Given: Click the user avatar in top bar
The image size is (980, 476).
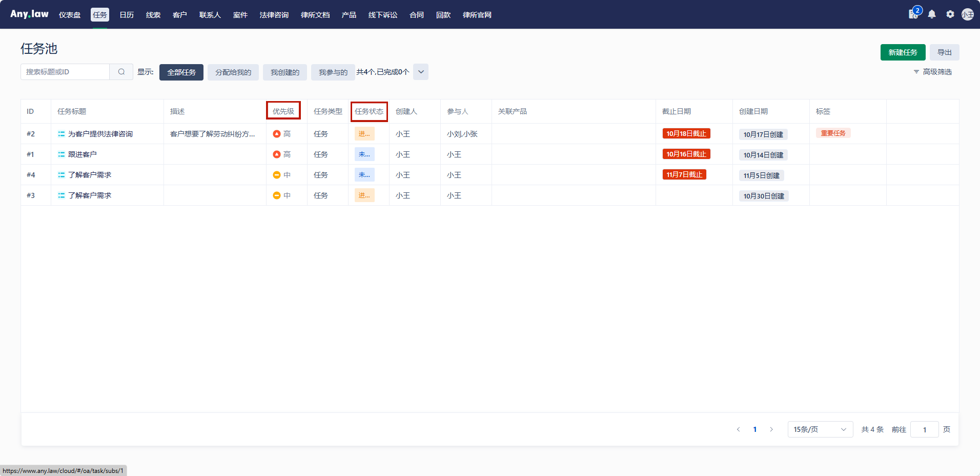Looking at the screenshot, I should [x=968, y=14].
